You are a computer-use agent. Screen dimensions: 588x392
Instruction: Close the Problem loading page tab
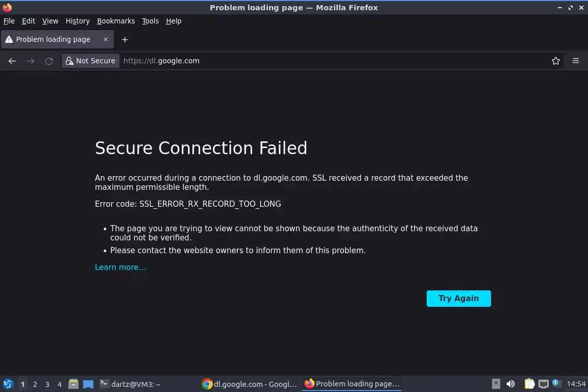[x=106, y=39]
